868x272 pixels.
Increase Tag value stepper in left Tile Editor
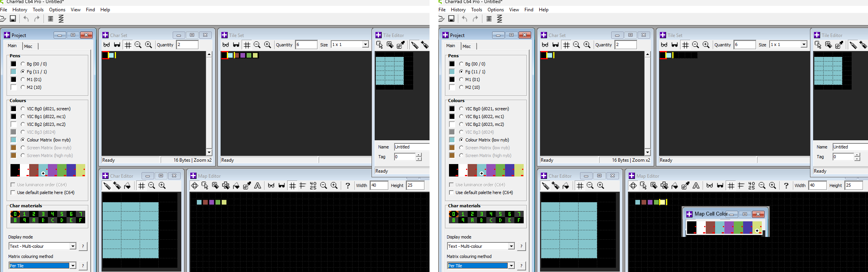click(419, 155)
